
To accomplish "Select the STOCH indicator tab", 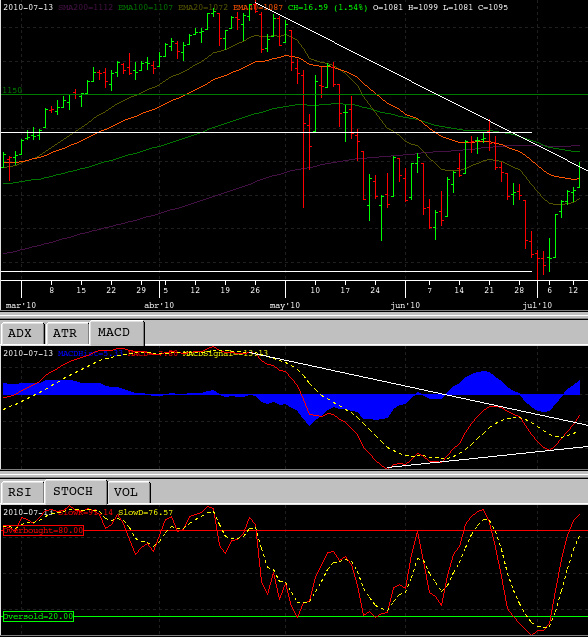I will click(x=76, y=492).
